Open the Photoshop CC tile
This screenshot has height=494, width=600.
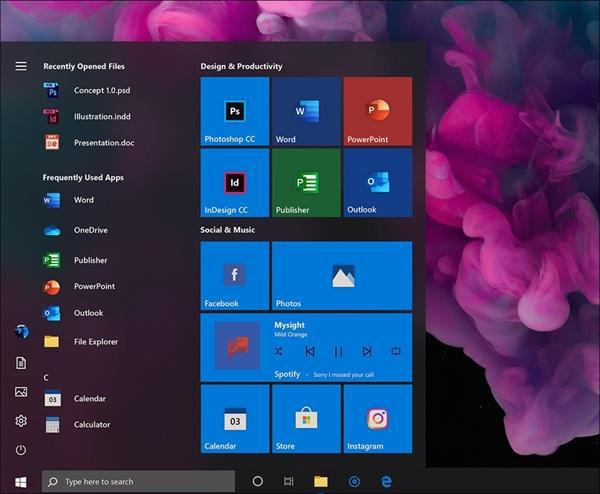point(235,111)
